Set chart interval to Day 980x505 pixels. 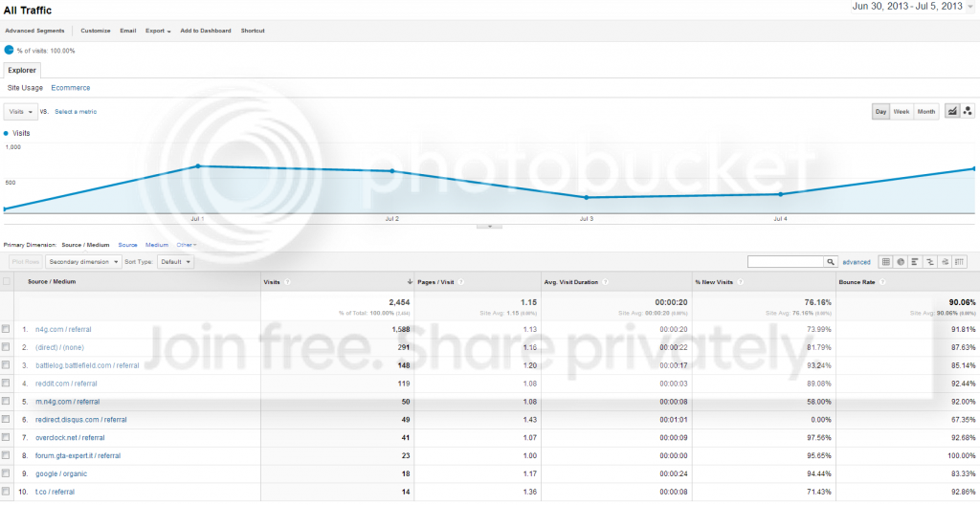(880, 111)
